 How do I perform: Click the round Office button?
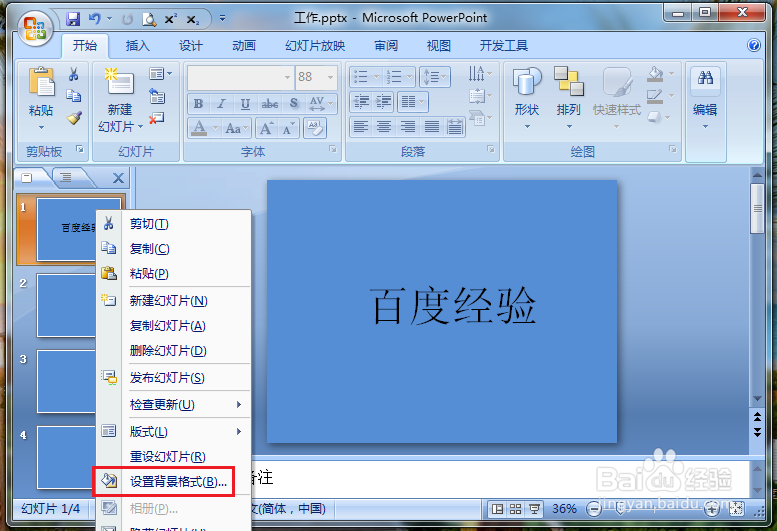pos(36,28)
